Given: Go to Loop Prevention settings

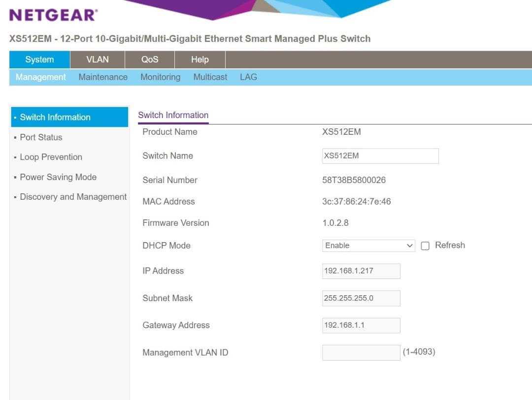Looking at the screenshot, I should pyautogui.click(x=51, y=157).
